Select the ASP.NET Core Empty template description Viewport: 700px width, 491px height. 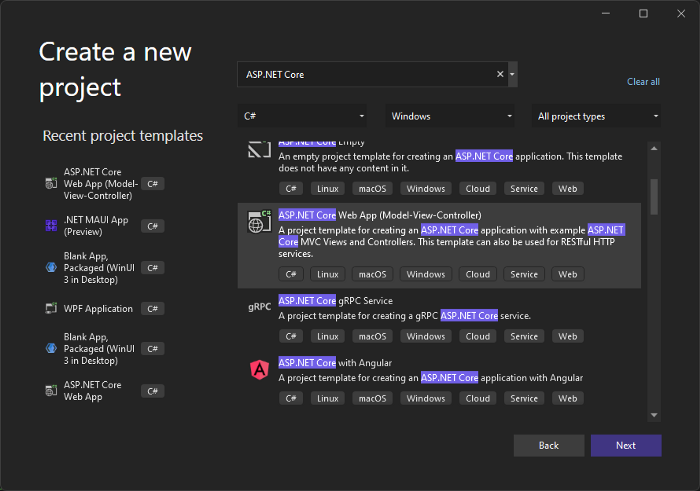click(x=450, y=162)
